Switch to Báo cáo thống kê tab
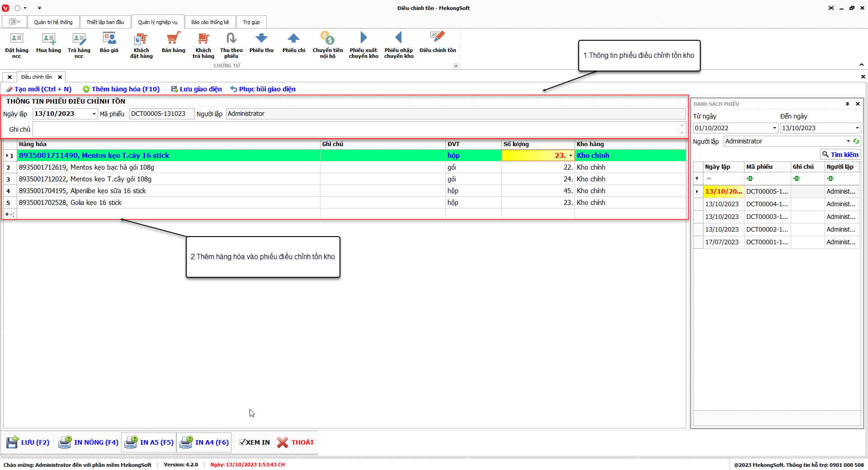Viewport: 868px width, 470px height. [210, 22]
